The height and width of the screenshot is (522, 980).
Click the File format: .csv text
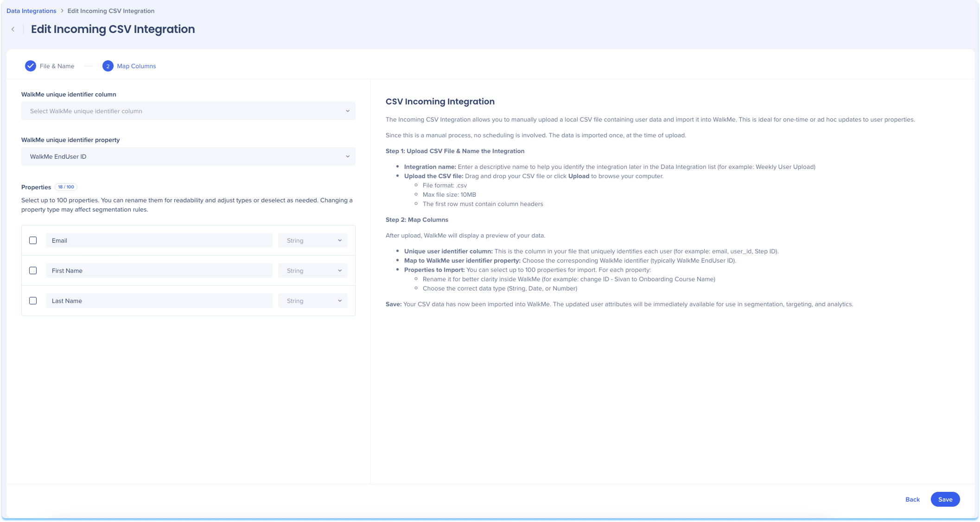coord(445,185)
